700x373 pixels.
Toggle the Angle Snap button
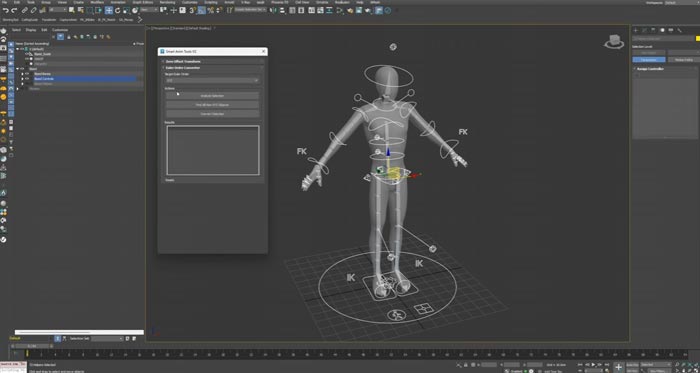tap(202, 10)
